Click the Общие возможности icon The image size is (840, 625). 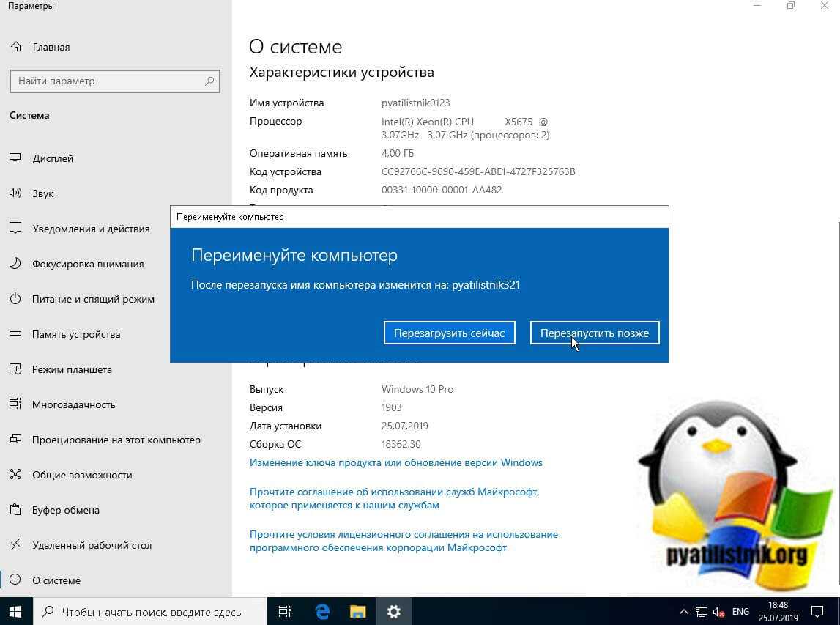15,475
